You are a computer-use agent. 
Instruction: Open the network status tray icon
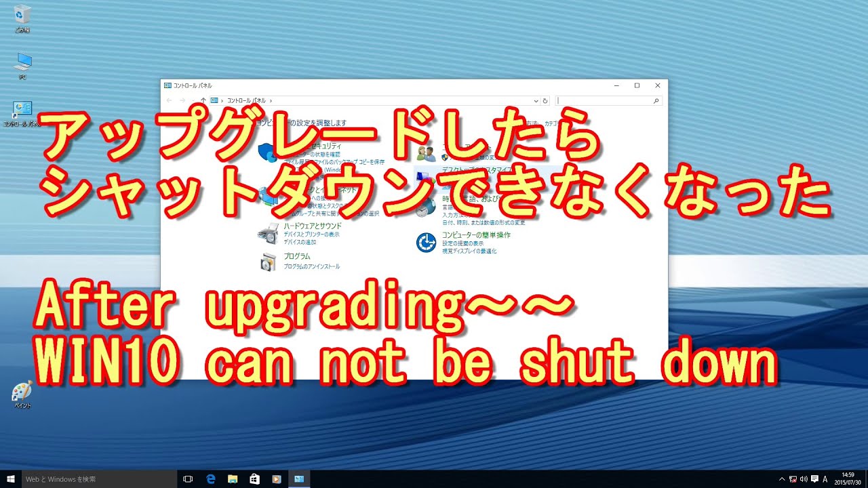click(x=793, y=479)
